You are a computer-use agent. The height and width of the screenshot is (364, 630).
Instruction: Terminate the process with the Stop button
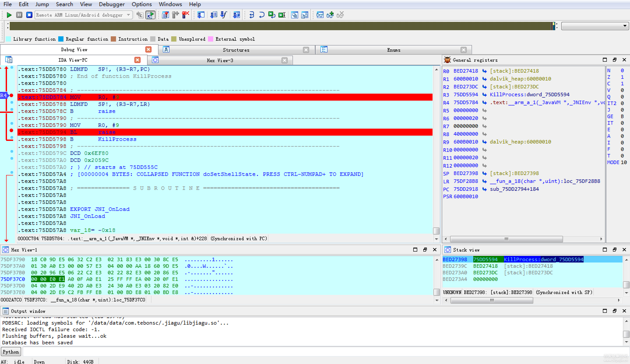(x=29, y=15)
